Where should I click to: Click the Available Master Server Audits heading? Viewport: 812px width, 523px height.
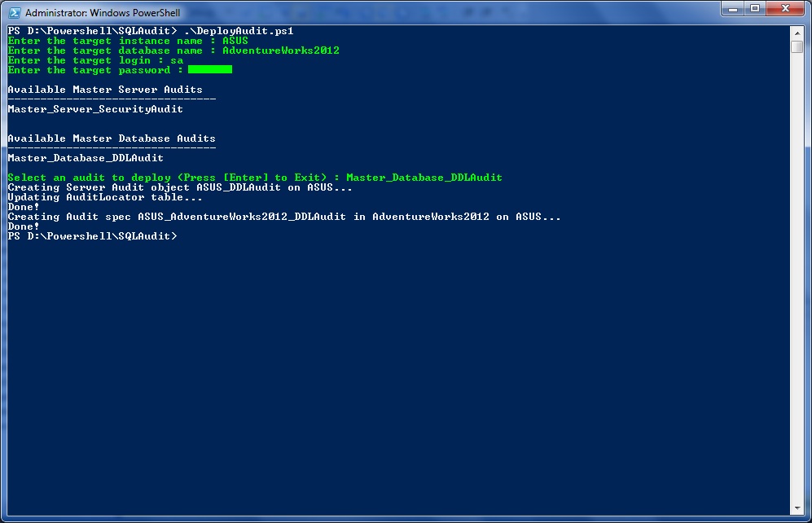(104, 90)
